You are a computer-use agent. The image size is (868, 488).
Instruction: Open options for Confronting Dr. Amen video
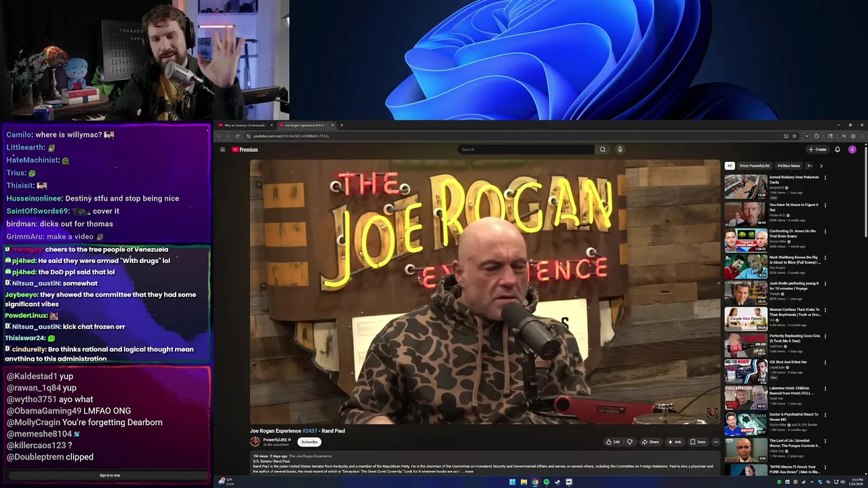825,231
